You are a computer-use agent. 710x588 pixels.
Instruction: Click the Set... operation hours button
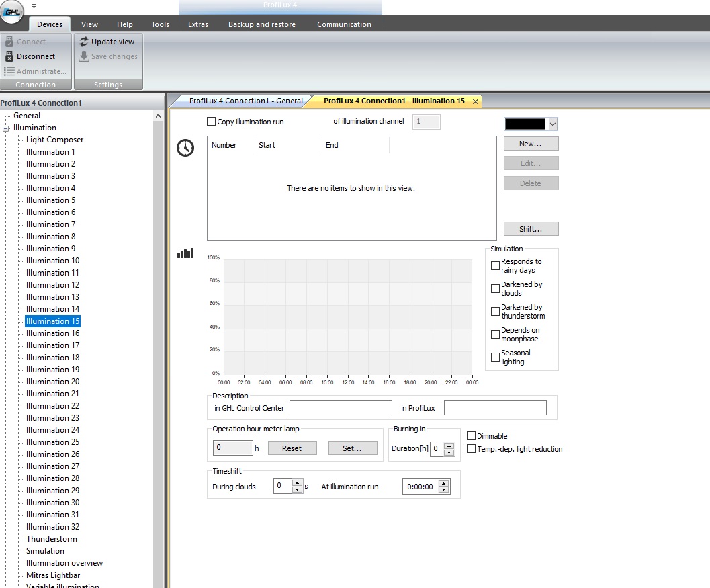coord(352,448)
